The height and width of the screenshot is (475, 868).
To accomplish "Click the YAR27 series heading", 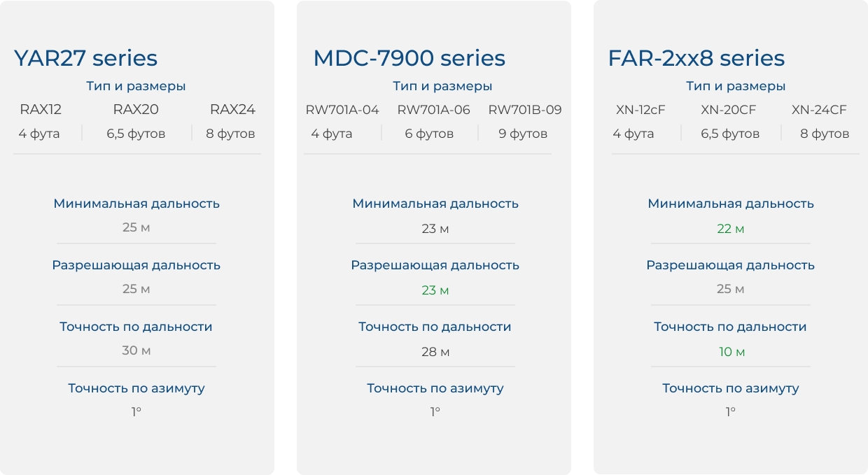I will [85, 58].
